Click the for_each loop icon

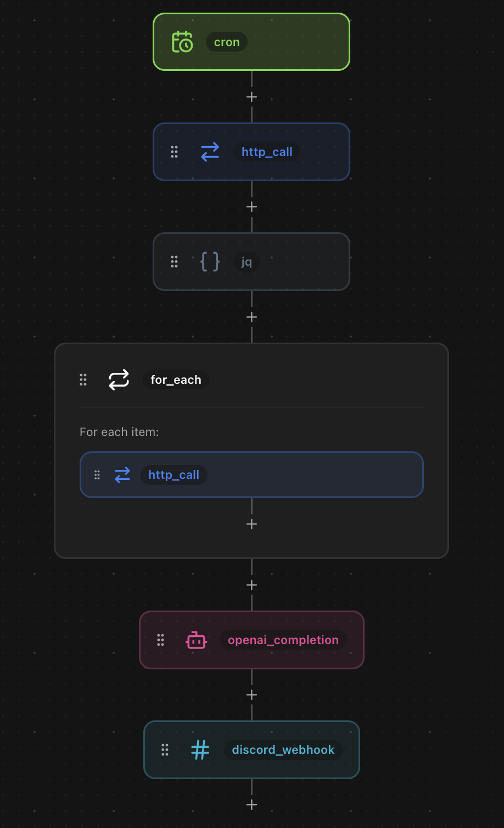119,379
